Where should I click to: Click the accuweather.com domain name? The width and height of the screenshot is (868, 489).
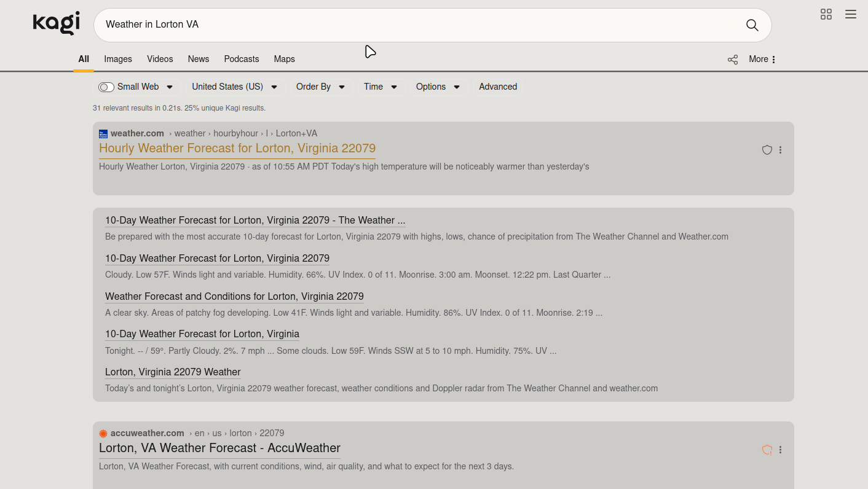(x=148, y=433)
